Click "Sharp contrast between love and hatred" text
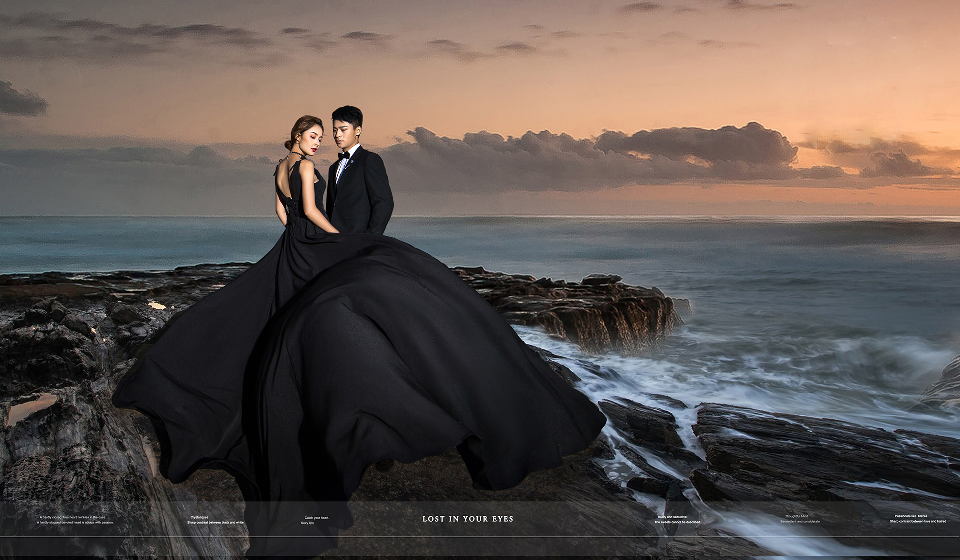 918,521
